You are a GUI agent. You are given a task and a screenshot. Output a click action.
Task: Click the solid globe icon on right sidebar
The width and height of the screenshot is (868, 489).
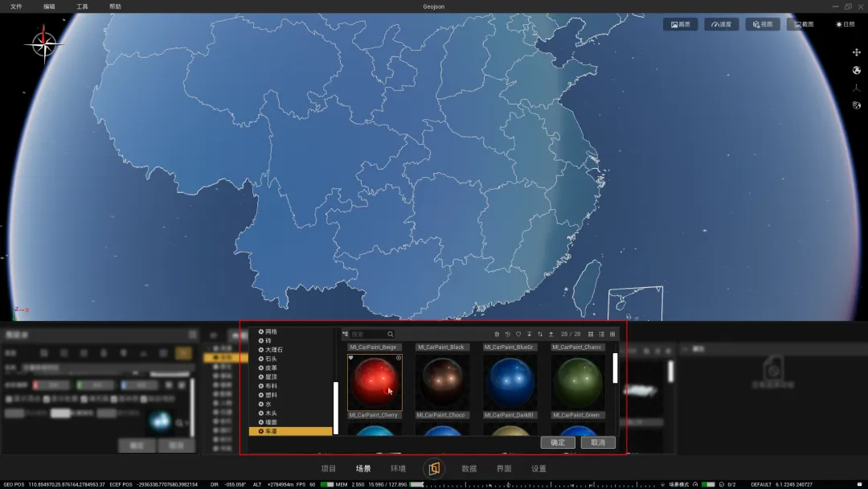click(857, 70)
